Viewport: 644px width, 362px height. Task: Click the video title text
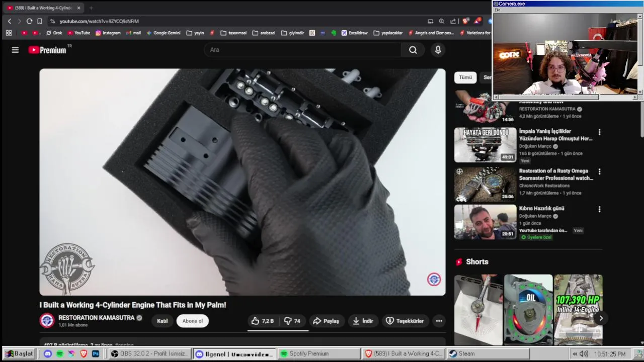point(133,305)
